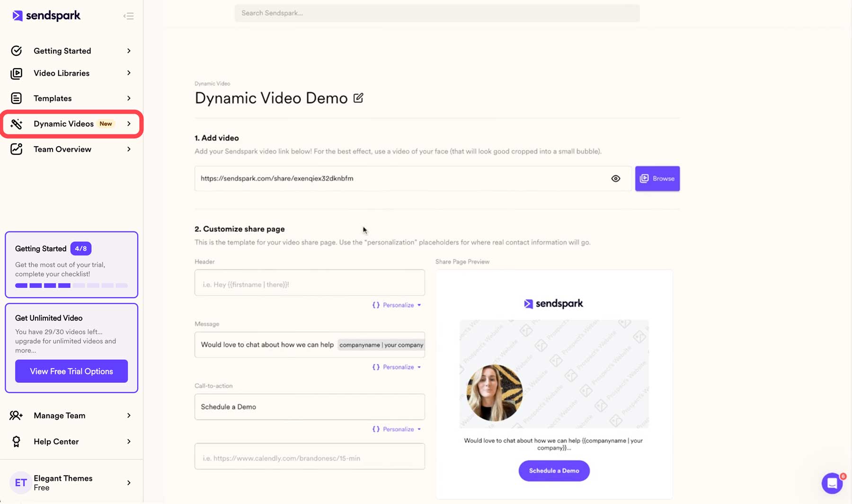Open Elegant Themes workspace entry
The width and height of the screenshot is (852, 504).
(63, 482)
